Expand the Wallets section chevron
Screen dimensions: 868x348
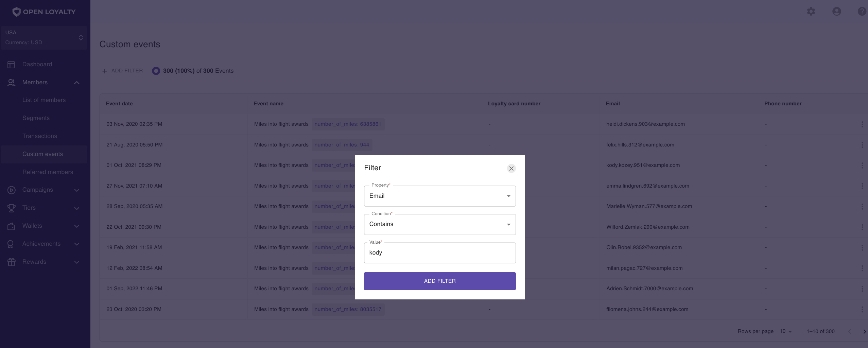coord(77,226)
